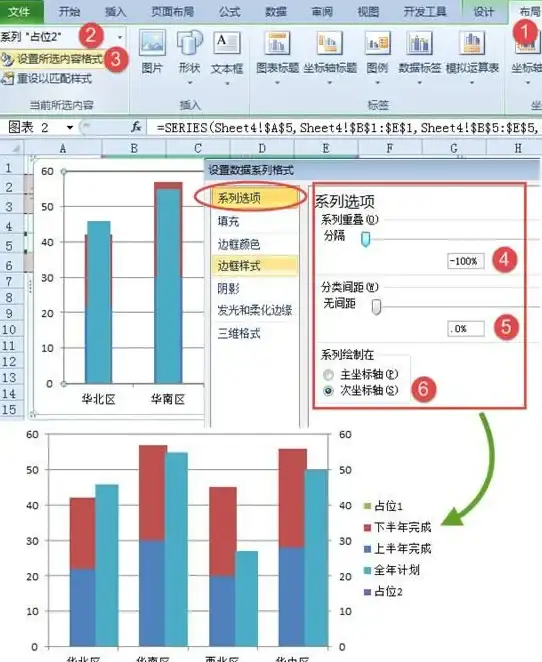Select 阴影 in the dialog sidebar

click(x=228, y=288)
